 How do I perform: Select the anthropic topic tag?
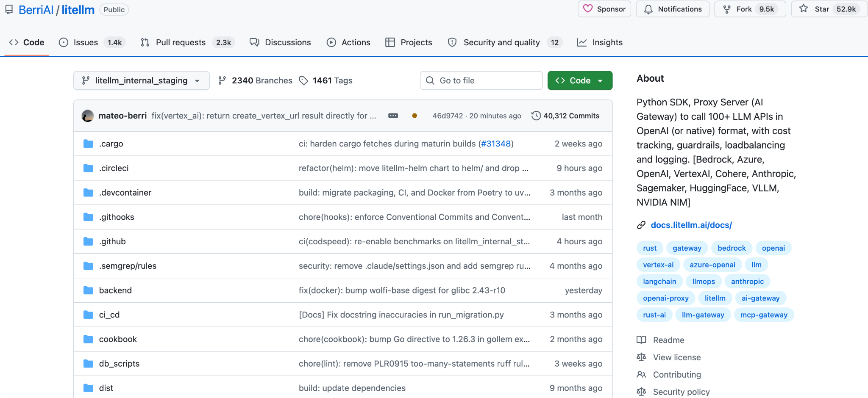(x=747, y=282)
